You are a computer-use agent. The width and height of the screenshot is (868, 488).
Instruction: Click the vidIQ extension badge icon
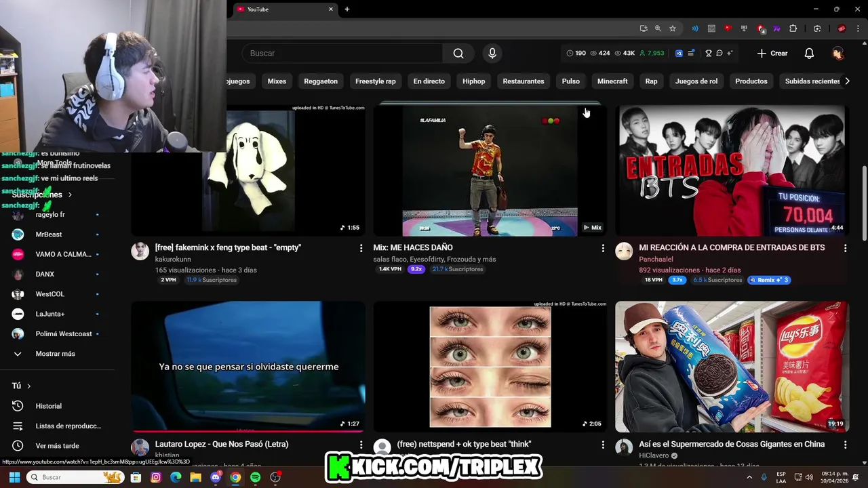click(x=679, y=54)
